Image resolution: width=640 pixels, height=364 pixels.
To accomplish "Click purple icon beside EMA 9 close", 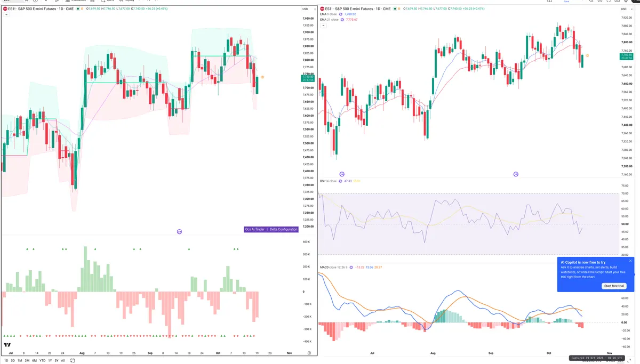I will 341,14.
